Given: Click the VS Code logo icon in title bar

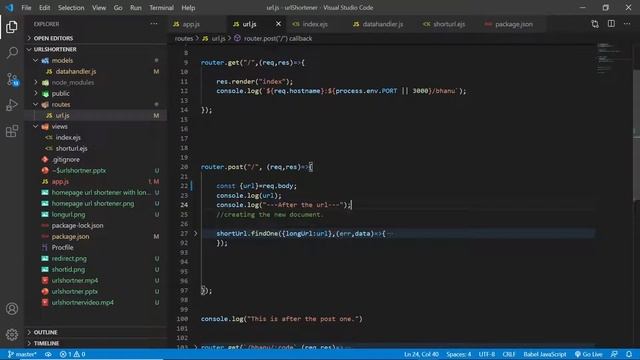Looking at the screenshot, I should (x=9, y=7).
